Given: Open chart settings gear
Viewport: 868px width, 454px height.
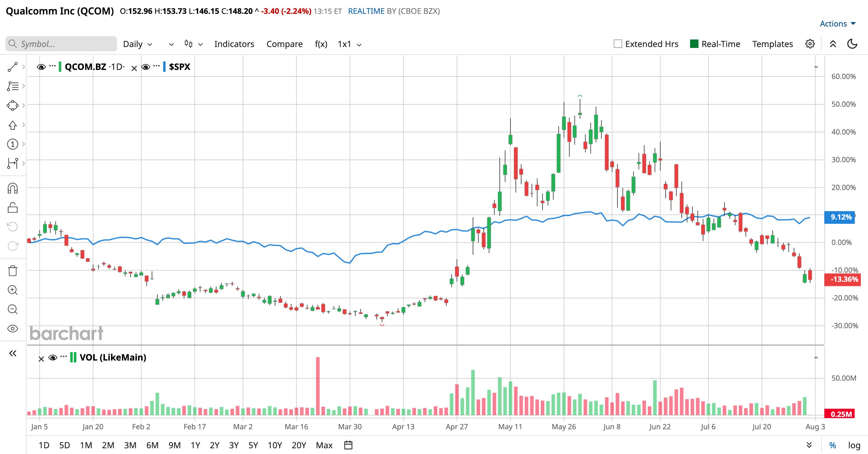Looking at the screenshot, I should (x=810, y=44).
